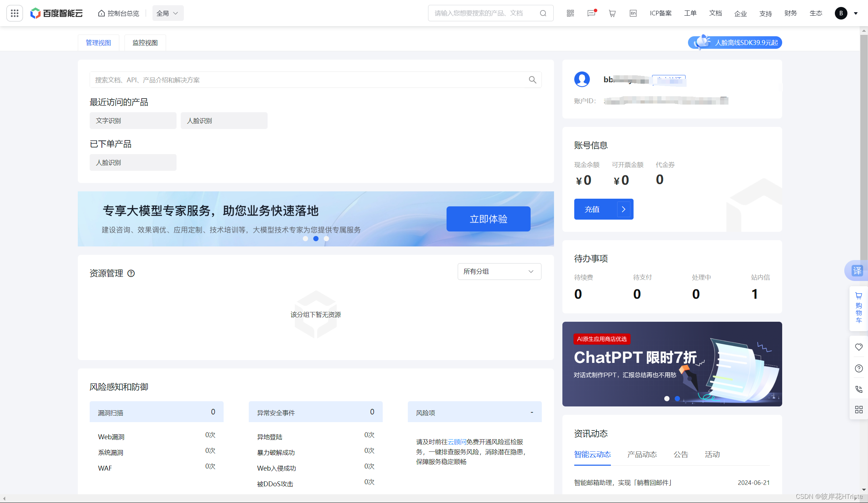This screenshot has width=868, height=503.
Task: Open the messages notification icon
Action: pos(591,13)
